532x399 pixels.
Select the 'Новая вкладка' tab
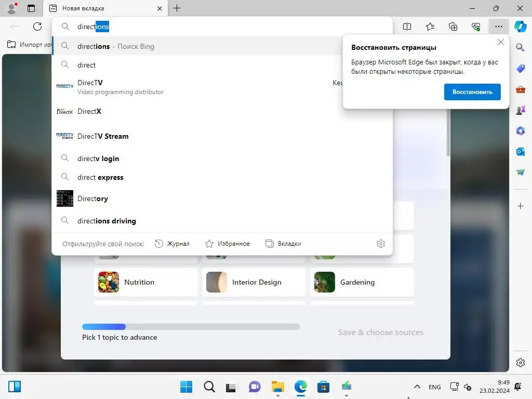(x=105, y=8)
